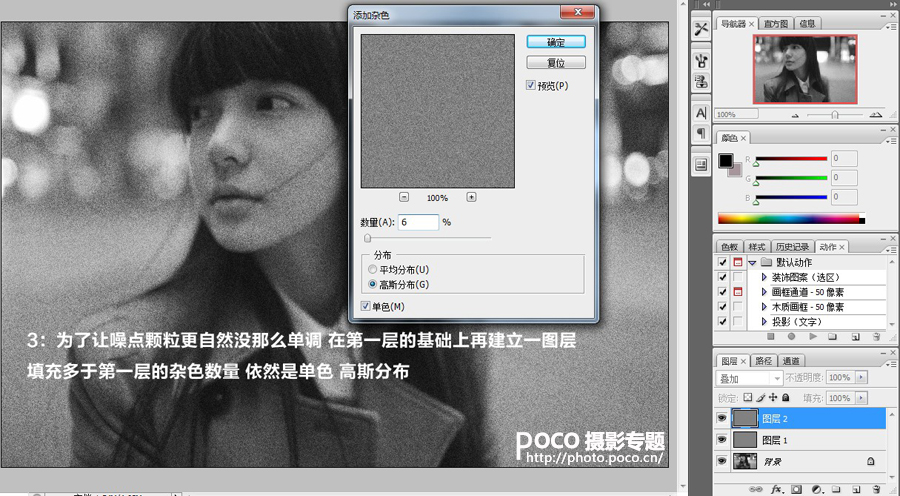Create a new layer
Image resolution: width=900 pixels, height=496 pixels.
click(x=856, y=489)
